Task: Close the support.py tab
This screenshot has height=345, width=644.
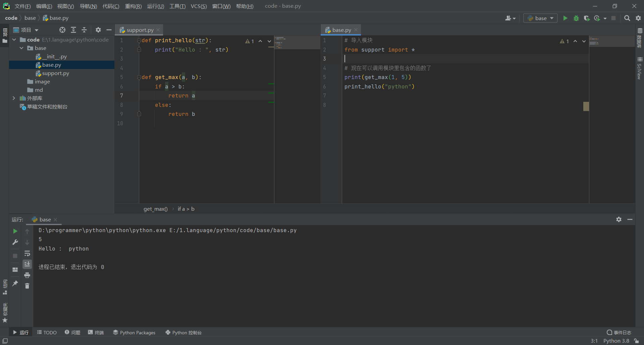Action: coord(158,30)
